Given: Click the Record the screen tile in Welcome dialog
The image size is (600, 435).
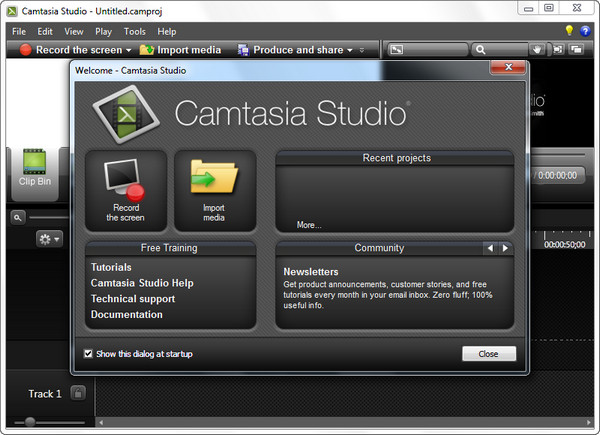Looking at the screenshot, I should (126, 190).
